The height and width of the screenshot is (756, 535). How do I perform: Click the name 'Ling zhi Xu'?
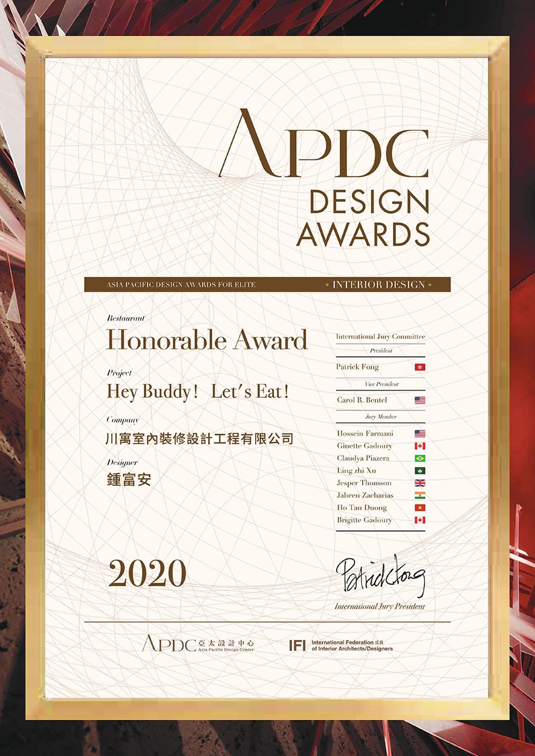point(356,471)
